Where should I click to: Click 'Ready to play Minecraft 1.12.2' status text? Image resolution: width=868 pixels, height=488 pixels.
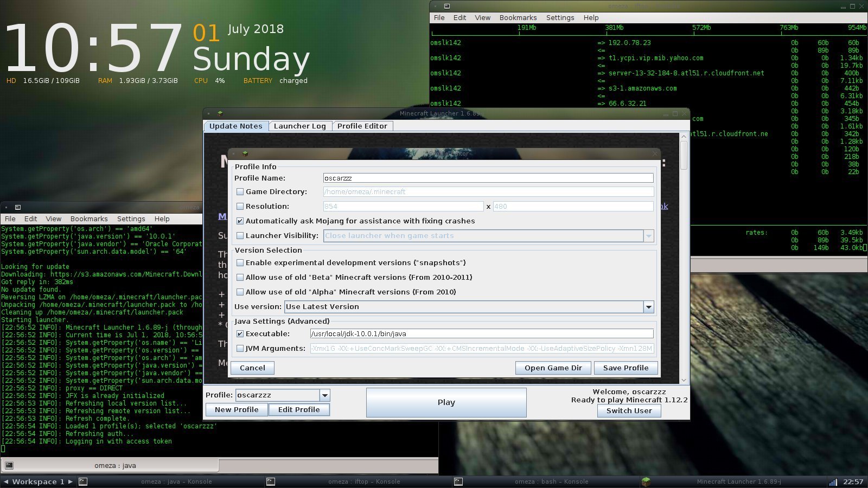(x=629, y=400)
